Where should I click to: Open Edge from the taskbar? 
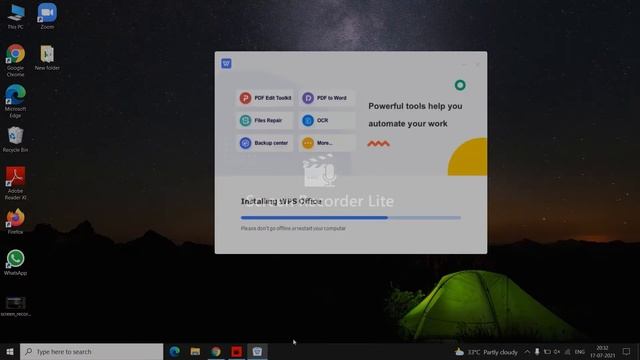pos(175,351)
